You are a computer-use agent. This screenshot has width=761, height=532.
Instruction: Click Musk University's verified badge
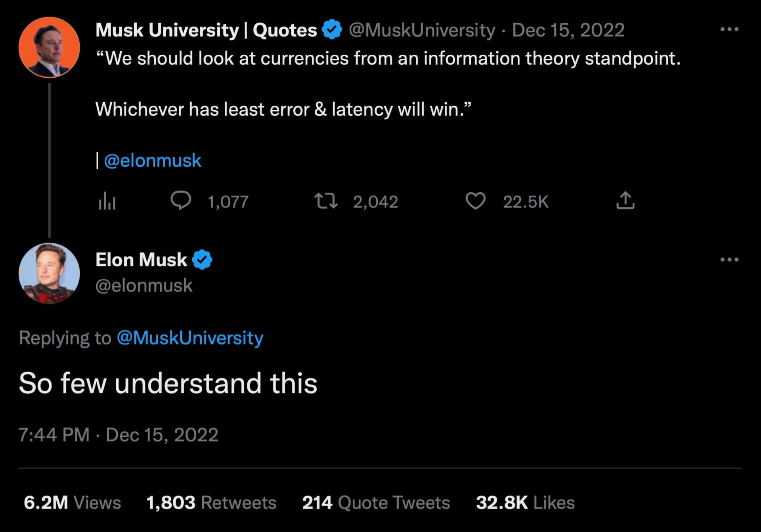click(332, 30)
